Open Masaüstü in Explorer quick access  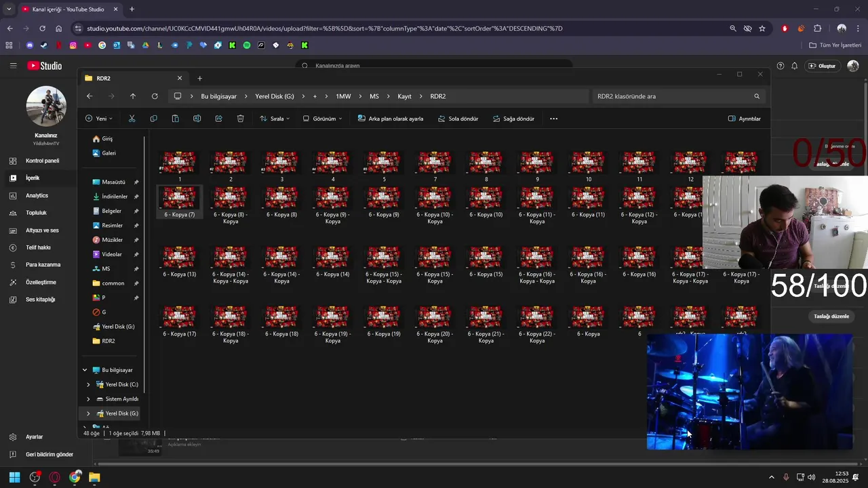tap(114, 182)
